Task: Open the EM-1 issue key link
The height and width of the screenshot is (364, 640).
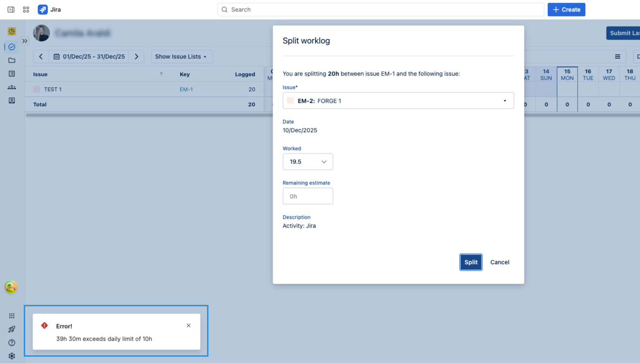Action: tap(186, 90)
